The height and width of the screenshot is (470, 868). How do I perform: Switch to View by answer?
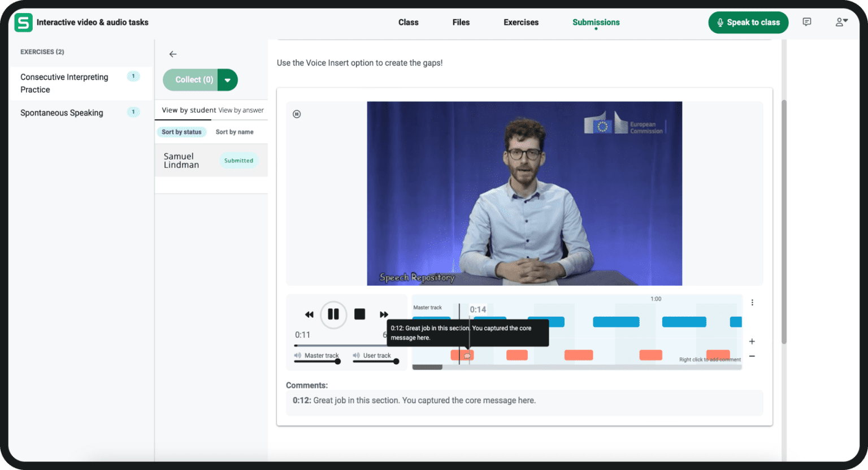[x=242, y=110]
